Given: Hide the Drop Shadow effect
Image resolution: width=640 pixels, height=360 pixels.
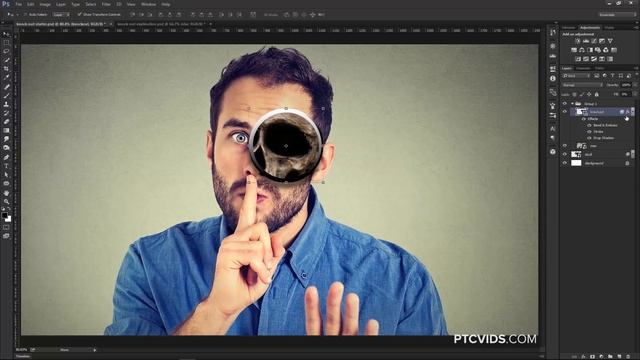Looking at the screenshot, I should coord(589,138).
